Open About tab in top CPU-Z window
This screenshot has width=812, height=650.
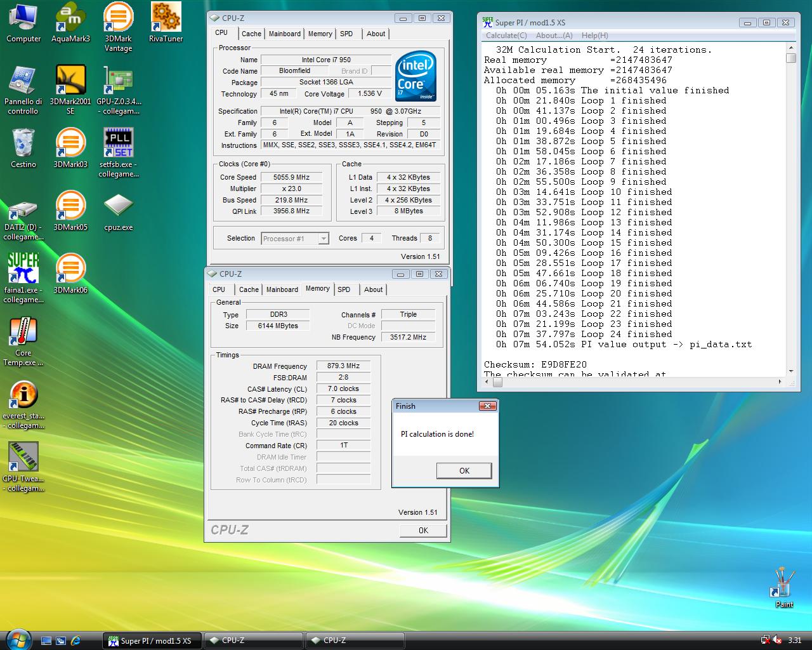376,34
